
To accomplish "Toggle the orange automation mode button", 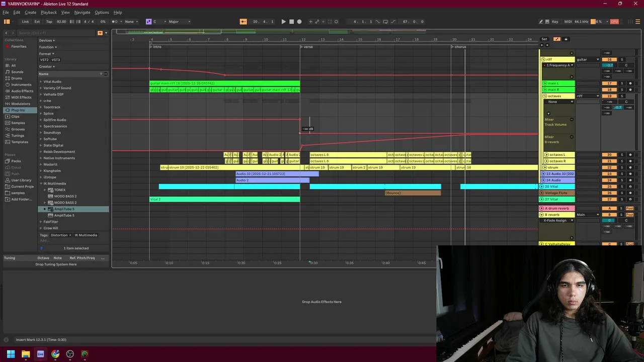I will [557, 39].
